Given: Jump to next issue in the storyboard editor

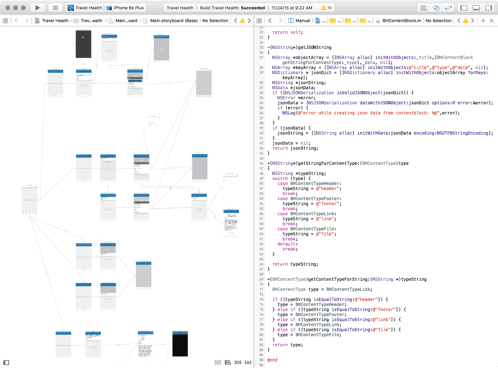Looking at the screenshot, I should point(249,21).
